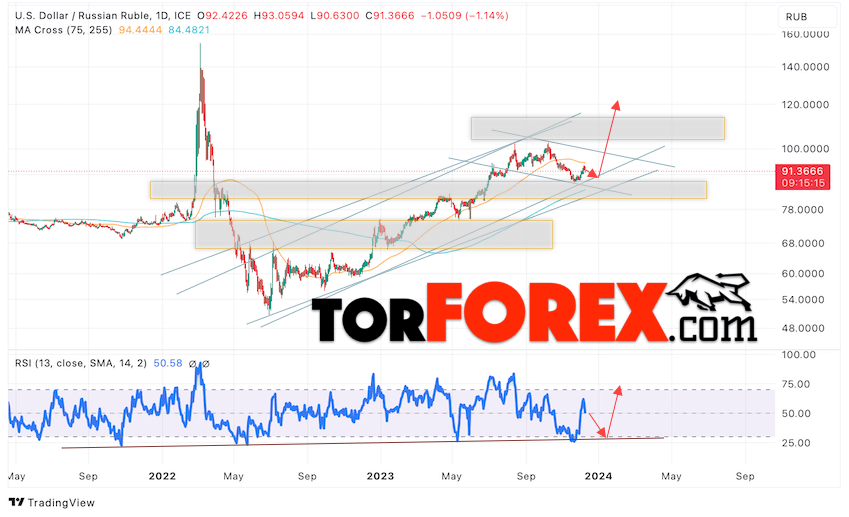
Task: Select the RSI (13, close, SMA, 14, 2) label
Action: click(81, 363)
